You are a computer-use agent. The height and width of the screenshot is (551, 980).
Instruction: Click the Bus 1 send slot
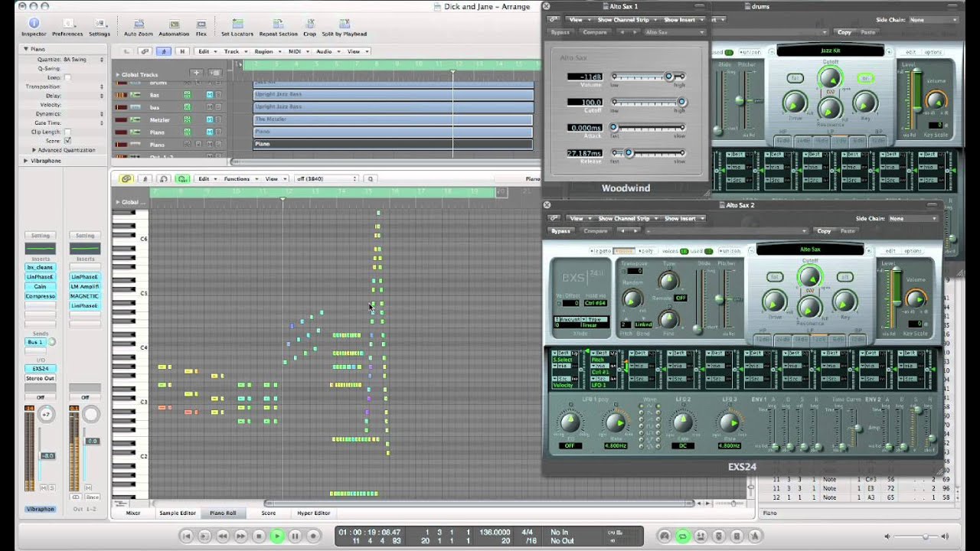pos(36,342)
